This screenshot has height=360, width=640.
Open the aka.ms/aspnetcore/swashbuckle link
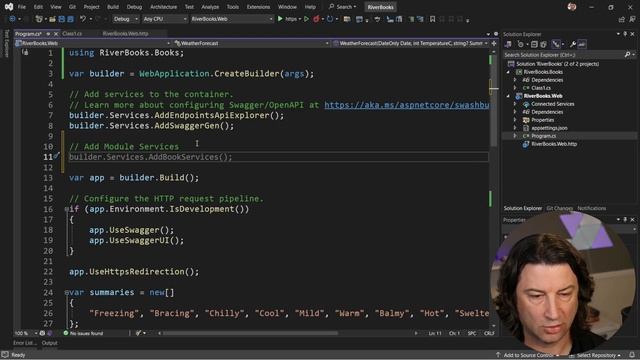[x=407, y=105]
